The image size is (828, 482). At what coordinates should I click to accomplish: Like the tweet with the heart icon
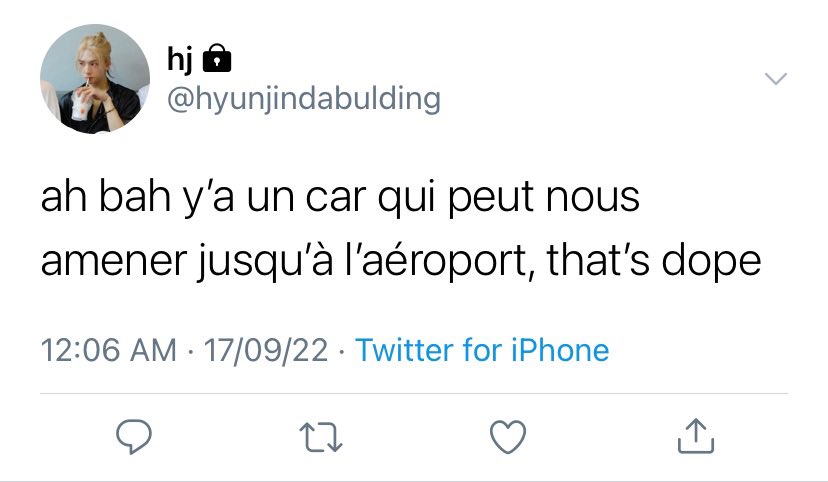click(x=508, y=437)
